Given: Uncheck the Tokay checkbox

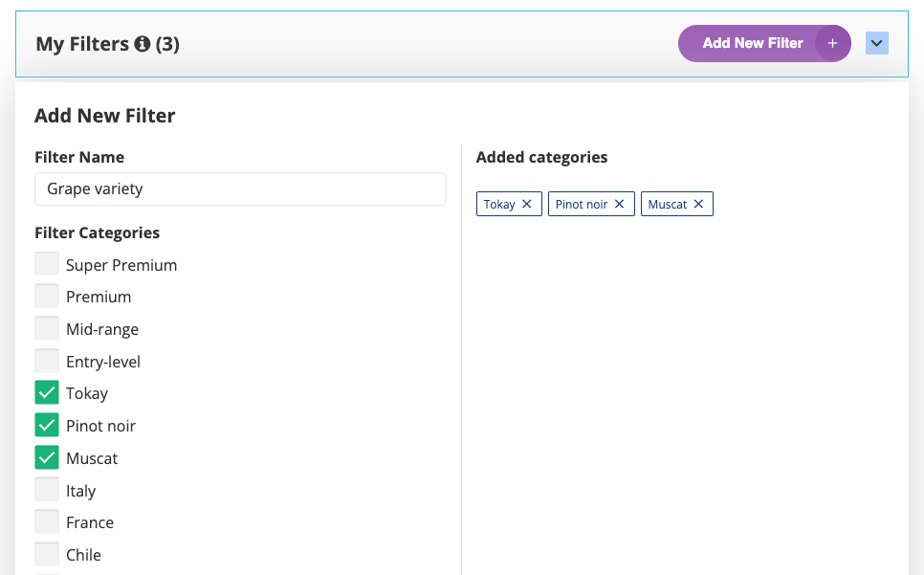Looking at the screenshot, I should (x=47, y=392).
